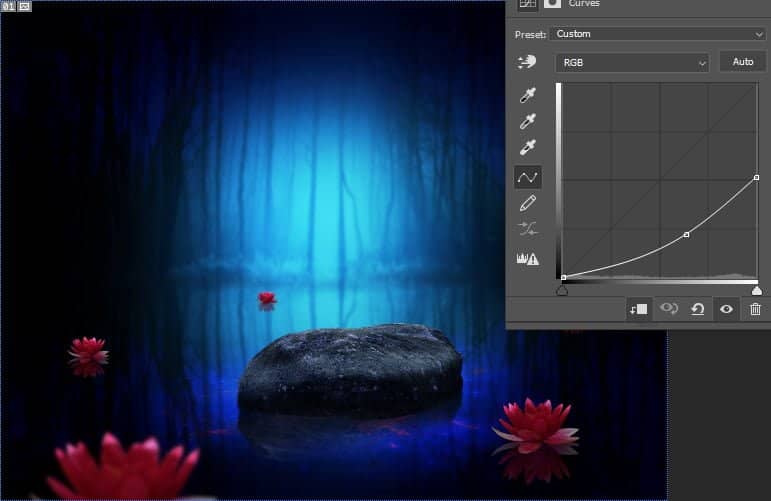Toggle Curves layer visibility eye icon

coord(727,309)
